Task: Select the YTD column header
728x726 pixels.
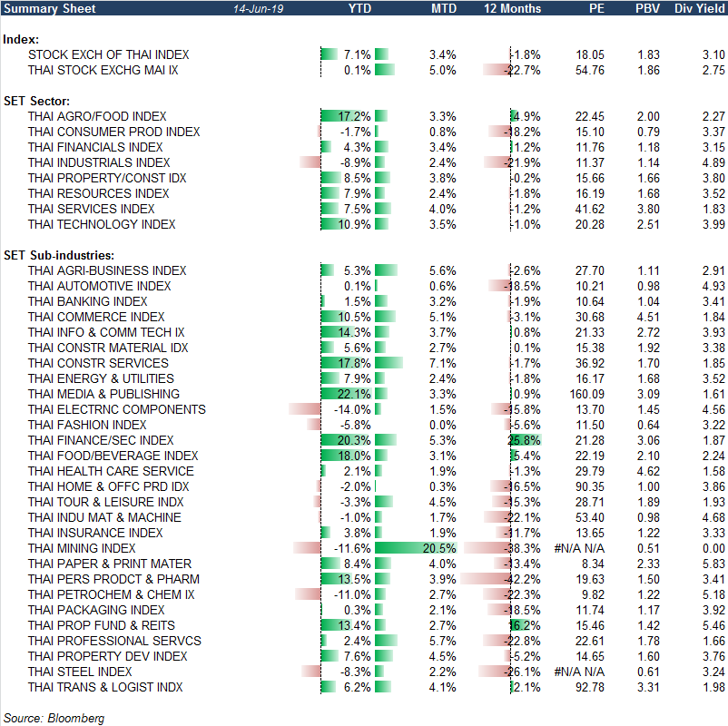Action: tap(359, 8)
